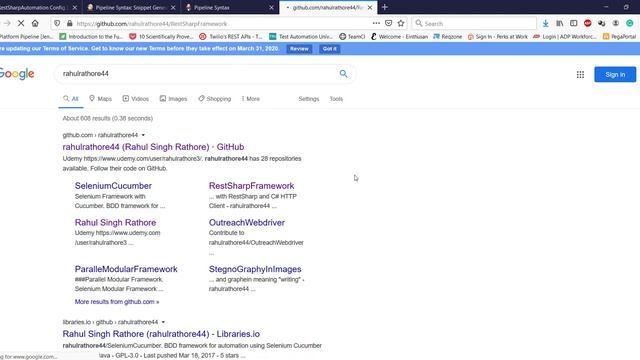
Task: Toggle the sidebar view icon
Action: point(573,23)
